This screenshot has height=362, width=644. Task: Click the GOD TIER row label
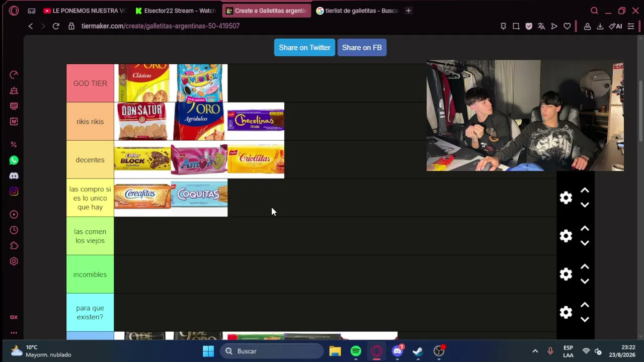coord(90,83)
